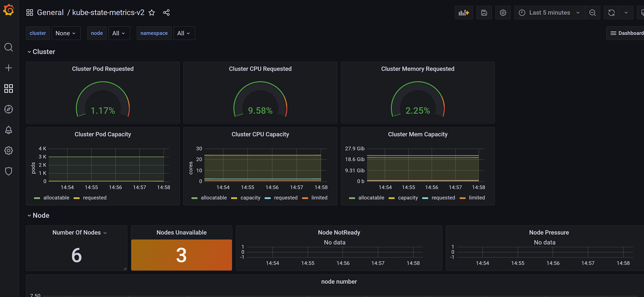Open the cluster variable dropdown

[x=66, y=34]
